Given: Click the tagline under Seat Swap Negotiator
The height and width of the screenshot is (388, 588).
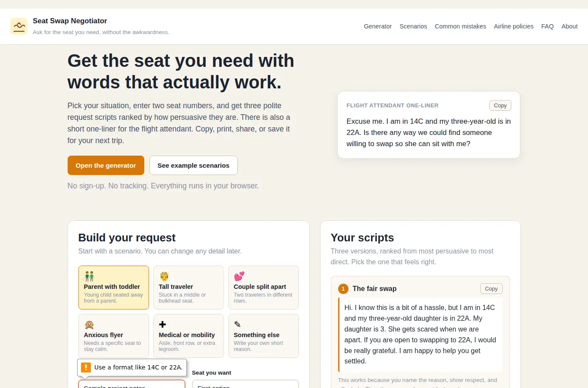Looking at the screenshot, I should click(x=101, y=32).
